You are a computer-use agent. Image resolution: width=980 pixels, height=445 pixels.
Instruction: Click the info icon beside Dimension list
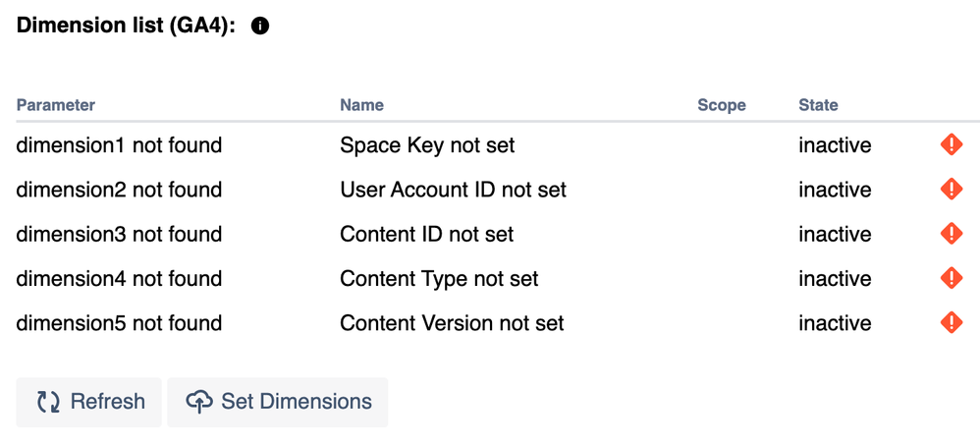tap(260, 27)
